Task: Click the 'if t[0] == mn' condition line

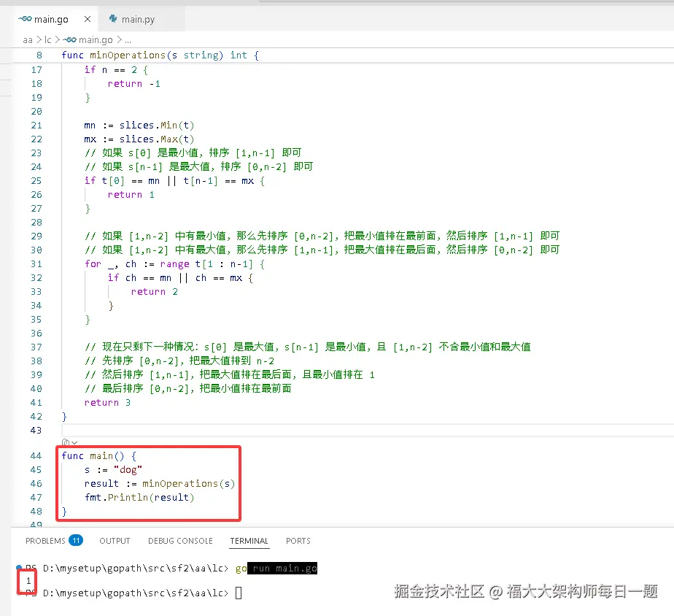Action: click(x=174, y=181)
